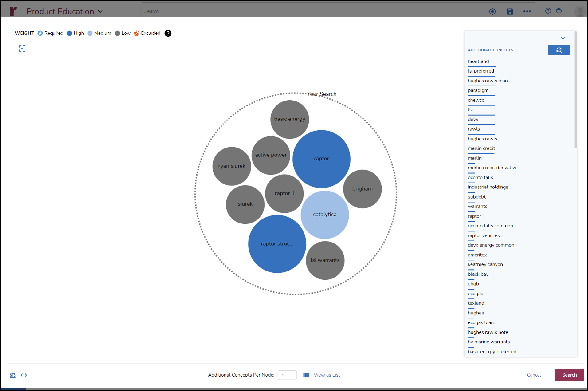Click the concepts panel scrollbar
The width and height of the screenshot is (588, 391).
point(575,90)
